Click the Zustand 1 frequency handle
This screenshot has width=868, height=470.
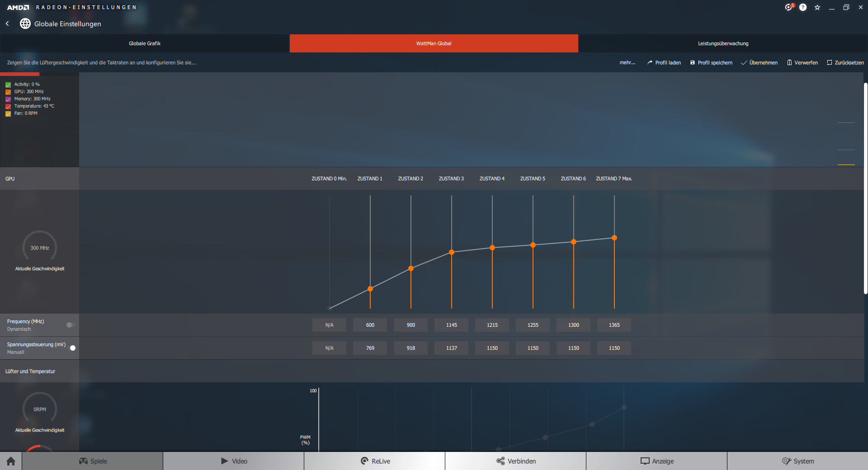[370, 289]
